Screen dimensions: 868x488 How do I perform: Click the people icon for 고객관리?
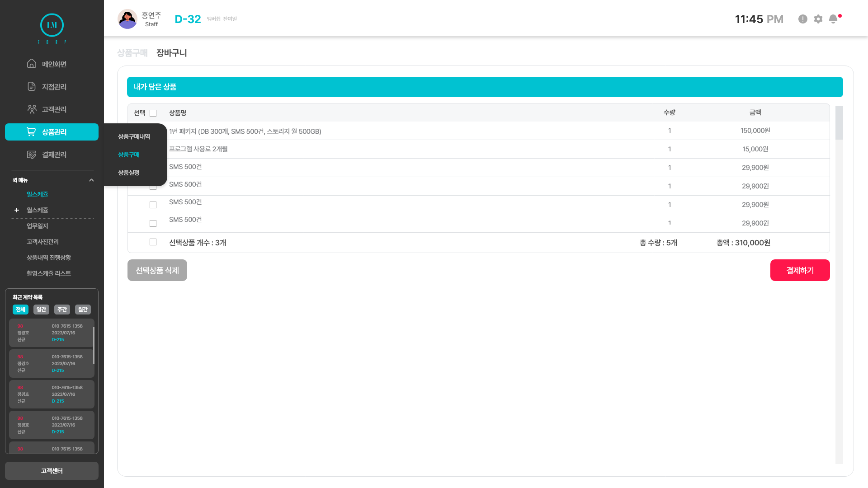32,109
